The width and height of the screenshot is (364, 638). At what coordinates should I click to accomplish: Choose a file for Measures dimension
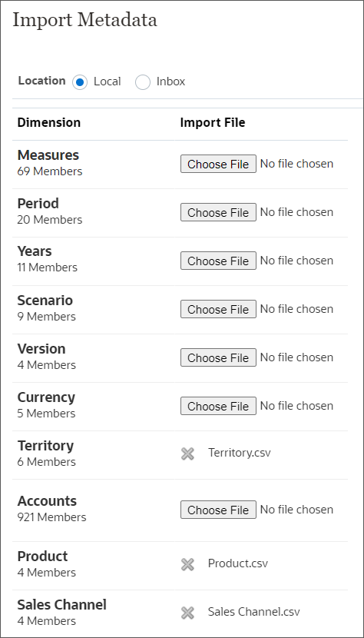(218, 164)
